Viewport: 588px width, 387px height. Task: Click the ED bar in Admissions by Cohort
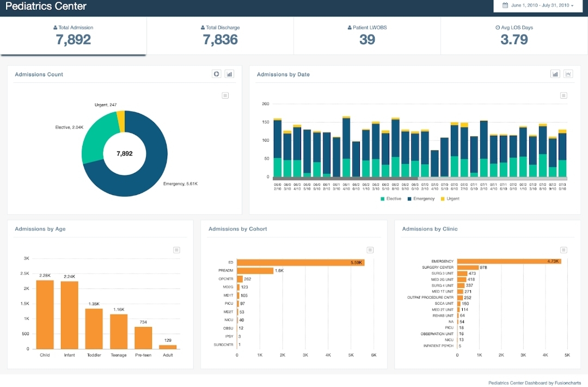click(x=301, y=263)
